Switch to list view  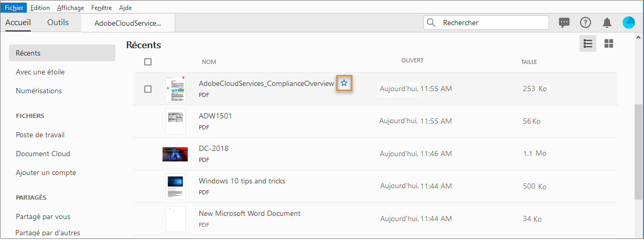coord(588,43)
